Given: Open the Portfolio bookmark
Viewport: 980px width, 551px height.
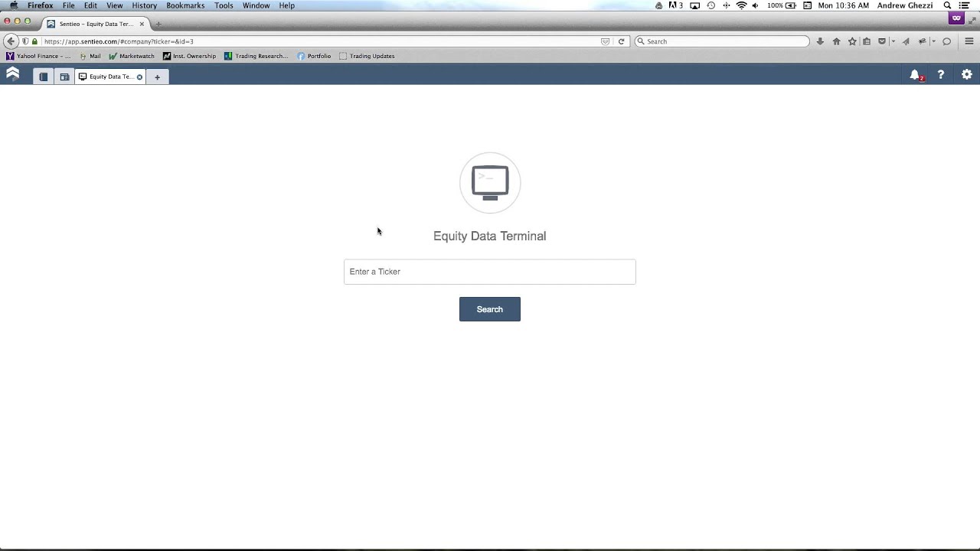Looking at the screenshot, I should tap(314, 56).
